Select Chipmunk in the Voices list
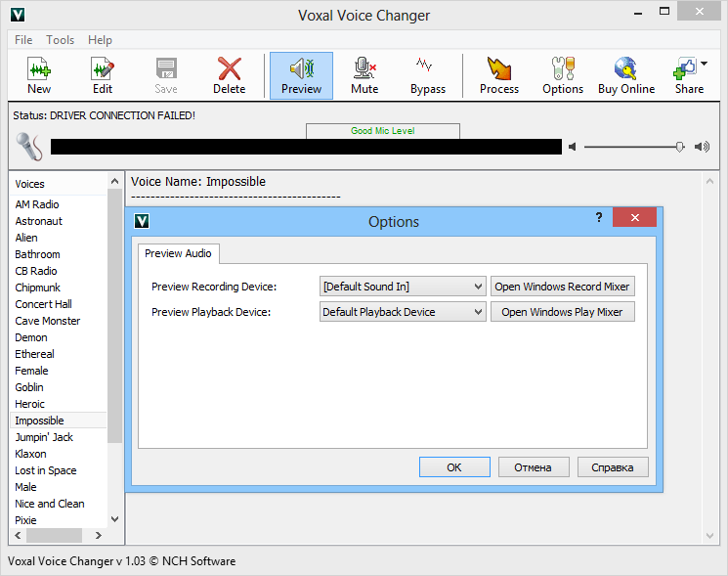 (x=38, y=288)
